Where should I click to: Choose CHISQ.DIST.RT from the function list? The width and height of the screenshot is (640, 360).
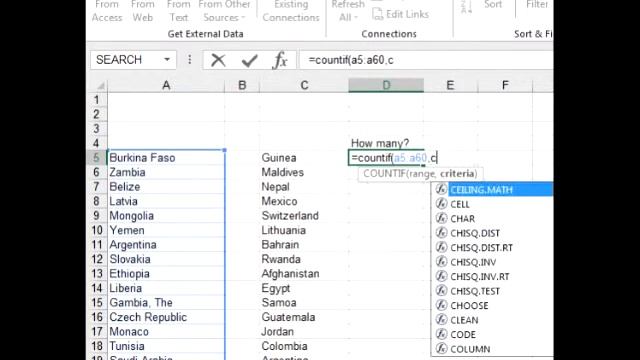point(481,248)
